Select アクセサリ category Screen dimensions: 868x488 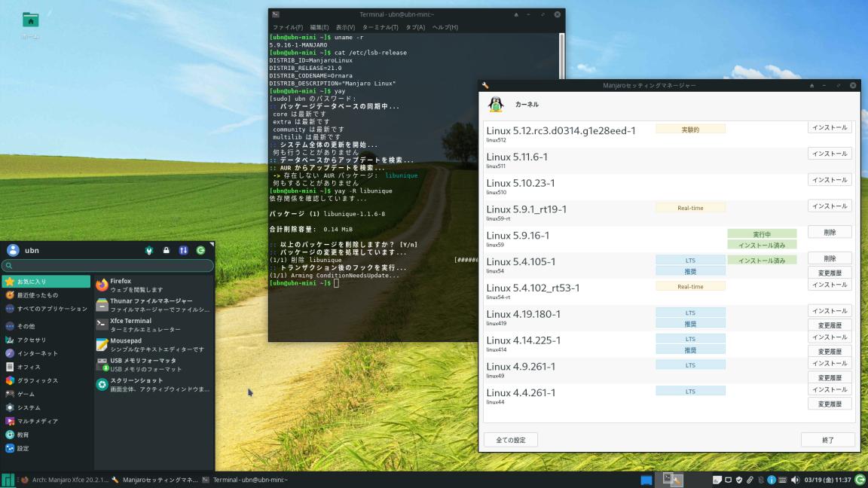tap(47, 340)
